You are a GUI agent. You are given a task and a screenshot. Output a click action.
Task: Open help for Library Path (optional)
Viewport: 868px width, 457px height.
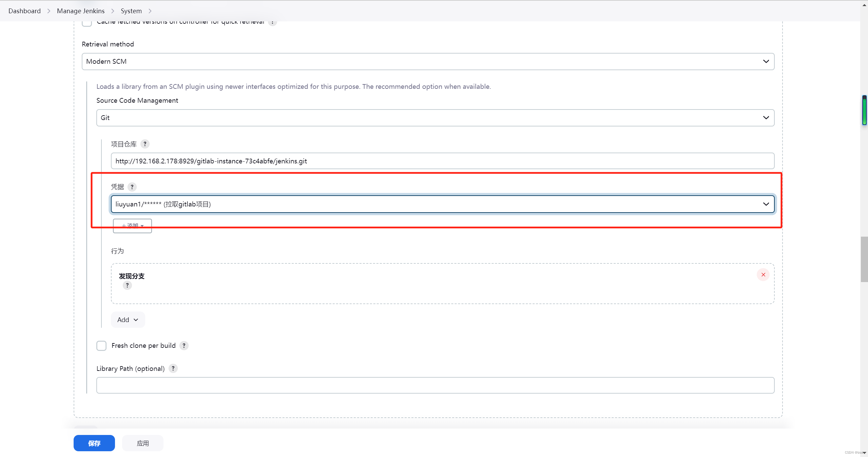pyautogui.click(x=173, y=369)
